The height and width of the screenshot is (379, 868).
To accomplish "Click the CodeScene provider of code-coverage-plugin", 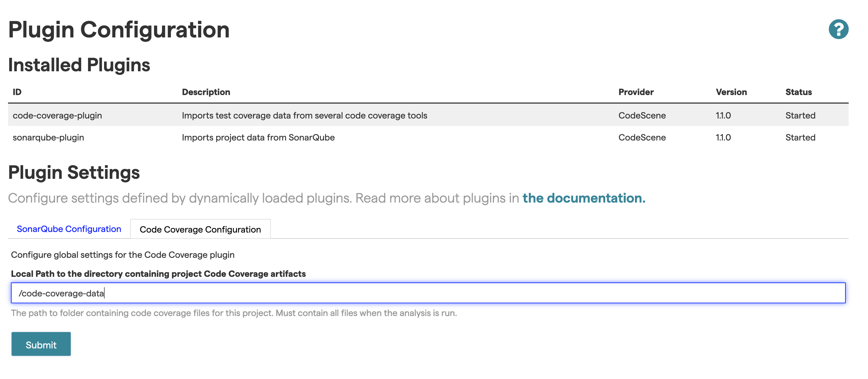I will [x=642, y=115].
